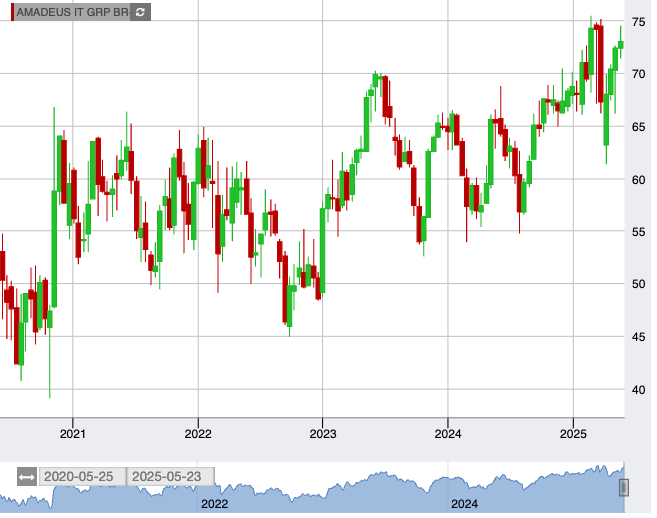This screenshot has width=657, height=518.
Task: Click the 60 price axis label
Action: (639, 180)
